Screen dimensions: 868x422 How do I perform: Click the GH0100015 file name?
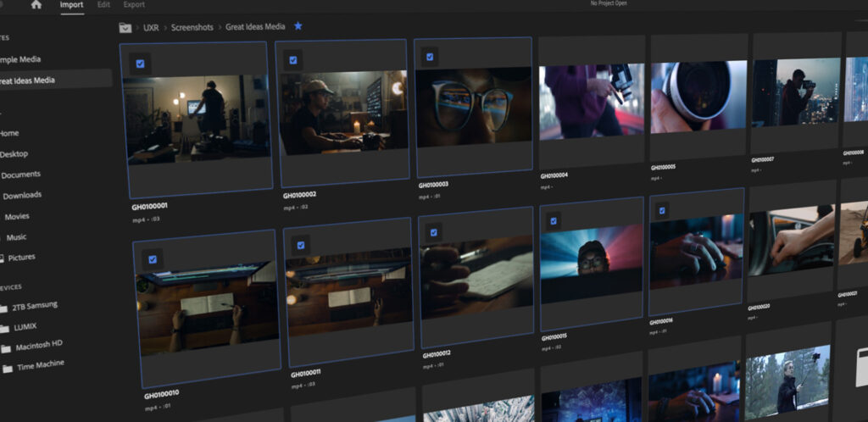coord(554,336)
